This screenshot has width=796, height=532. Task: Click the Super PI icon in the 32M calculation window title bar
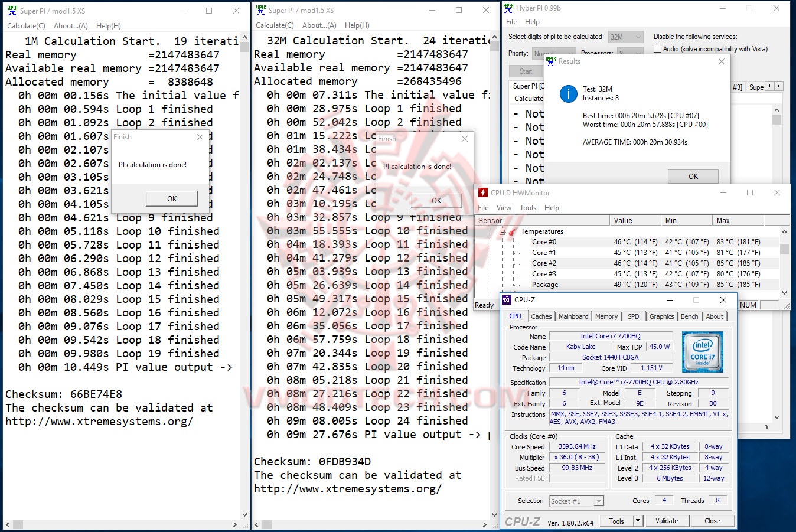point(260,10)
